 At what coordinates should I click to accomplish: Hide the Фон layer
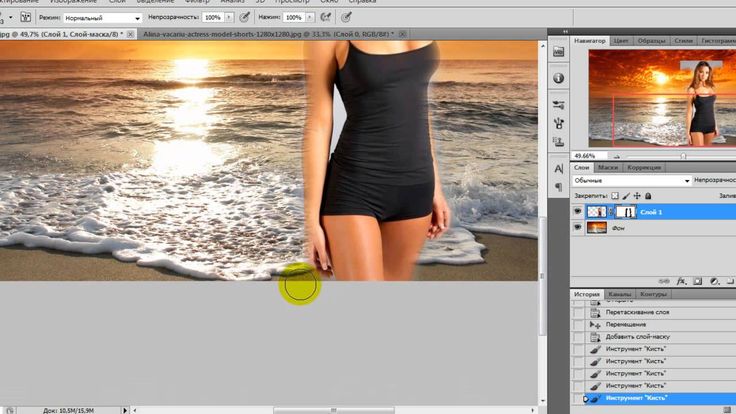578,228
